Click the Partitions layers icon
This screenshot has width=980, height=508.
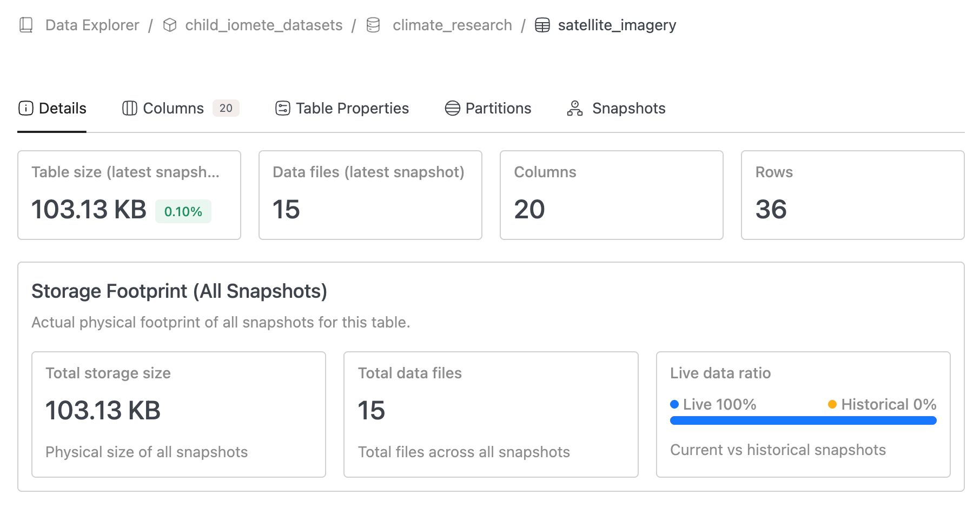tap(452, 108)
